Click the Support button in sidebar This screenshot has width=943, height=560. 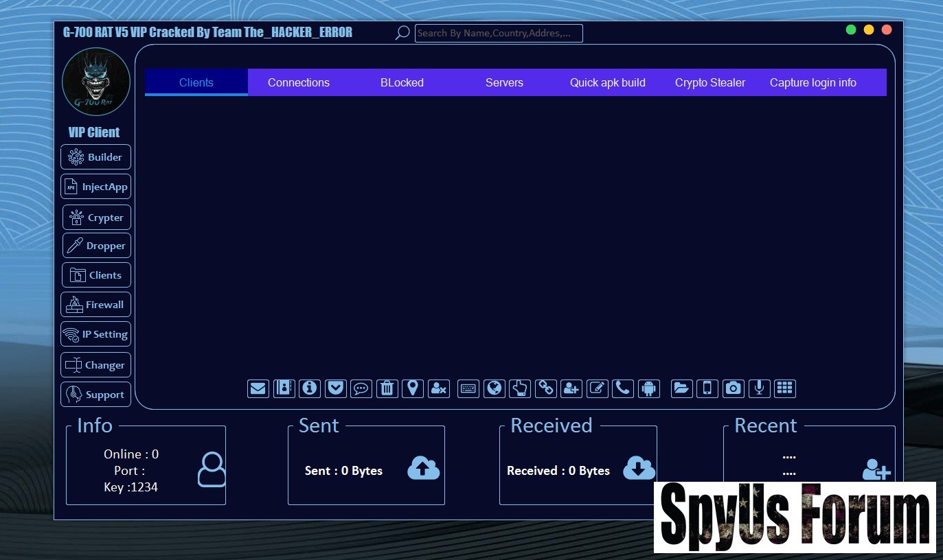(x=95, y=395)
